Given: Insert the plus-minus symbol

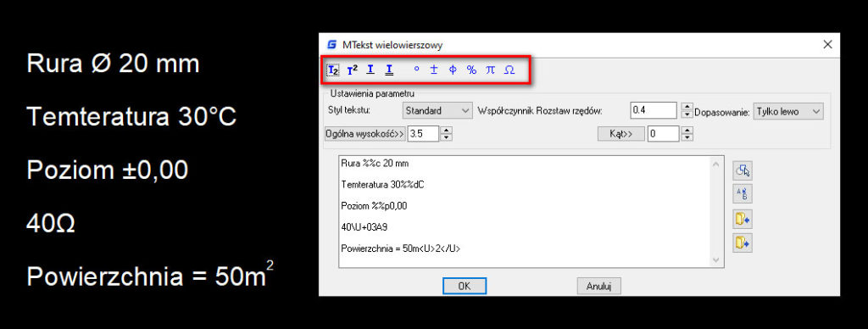Looking at the screenshot, I should (x=434, y=70).
